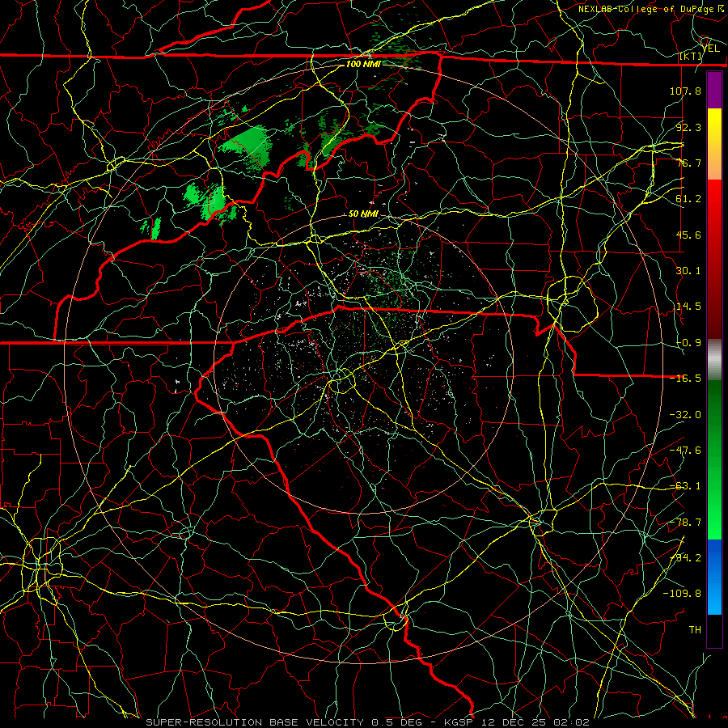The height and width of the screenshot is (728, 728).
Task: Click the Super-Resolution Base Velocity caption
Action: tap(368, 722)
